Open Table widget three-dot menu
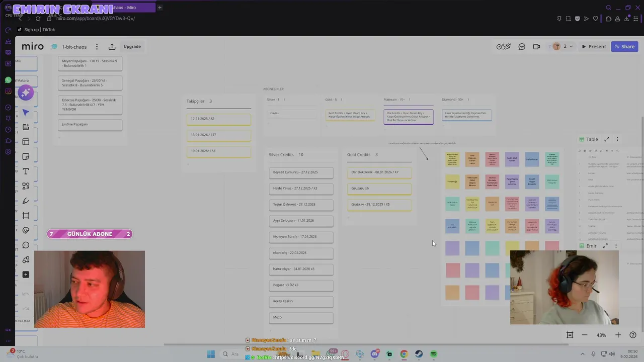Image resolution: width=644 pixels, height=362 pixels. pyautogui.click(x=617, y=139)
